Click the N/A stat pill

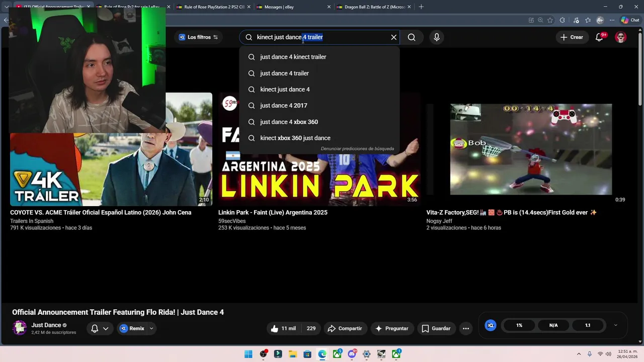553,325
